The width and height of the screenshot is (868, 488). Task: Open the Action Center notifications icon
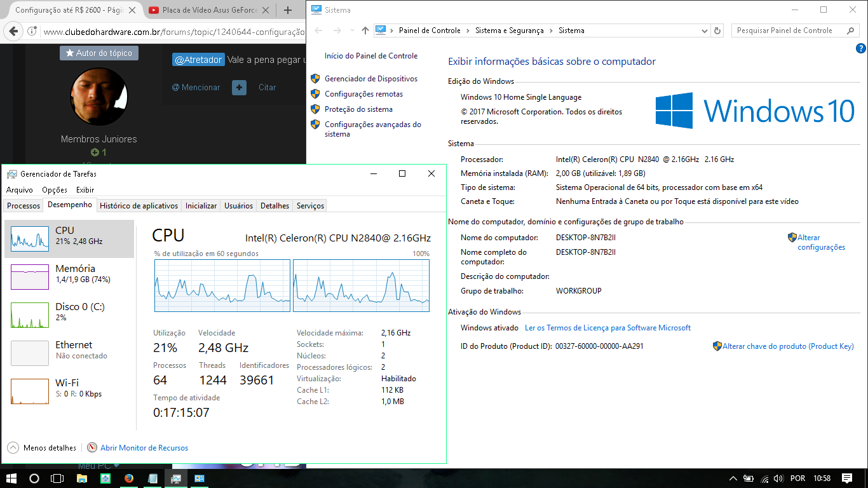tap(847, 478)
